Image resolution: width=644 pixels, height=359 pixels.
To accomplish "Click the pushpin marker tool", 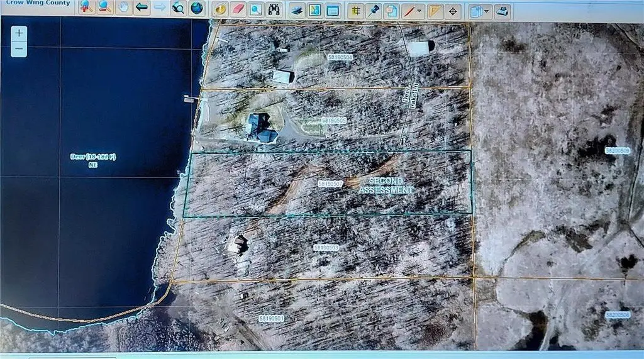I will [374, 10].
